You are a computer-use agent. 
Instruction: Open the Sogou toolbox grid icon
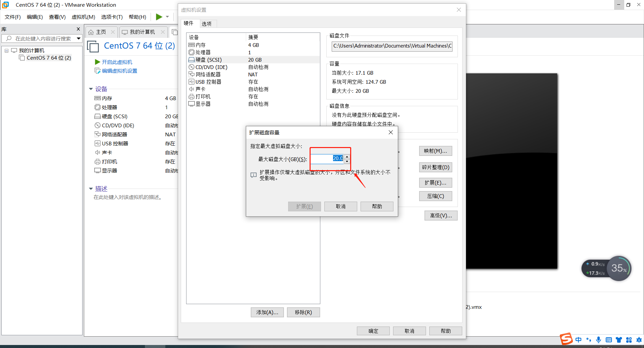pos(629,340)
